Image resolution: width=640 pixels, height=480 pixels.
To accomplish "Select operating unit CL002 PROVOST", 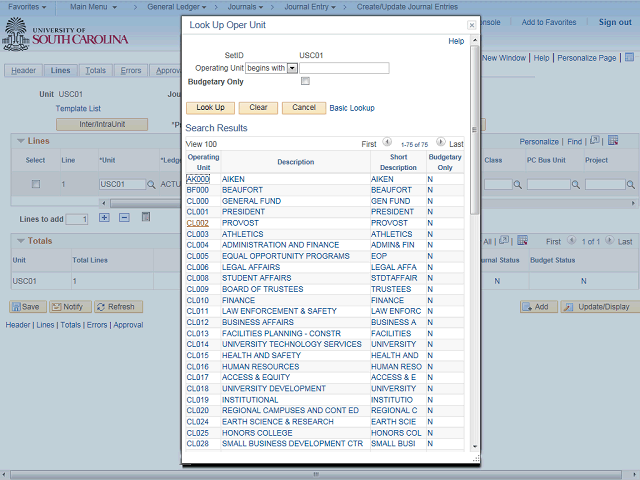I will 198,223.
